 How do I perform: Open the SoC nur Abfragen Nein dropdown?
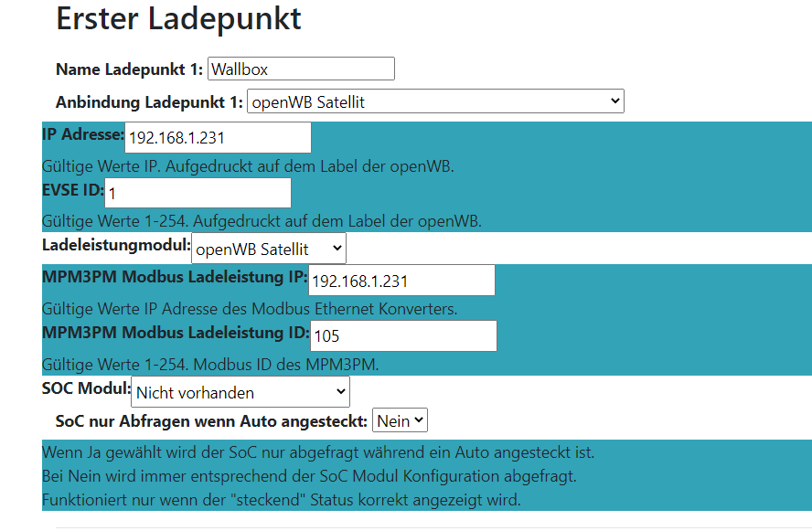click(400, 420)
